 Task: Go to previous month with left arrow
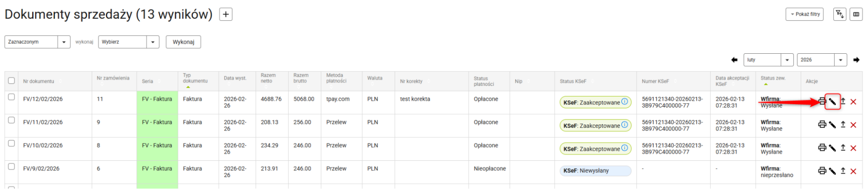pyautogui.click(x=734, y=60)
